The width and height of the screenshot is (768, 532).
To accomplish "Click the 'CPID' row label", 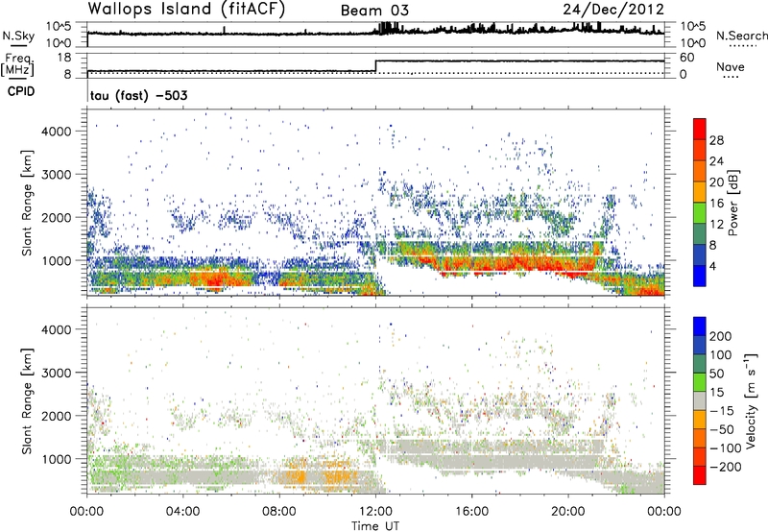I will pos(21,91).
